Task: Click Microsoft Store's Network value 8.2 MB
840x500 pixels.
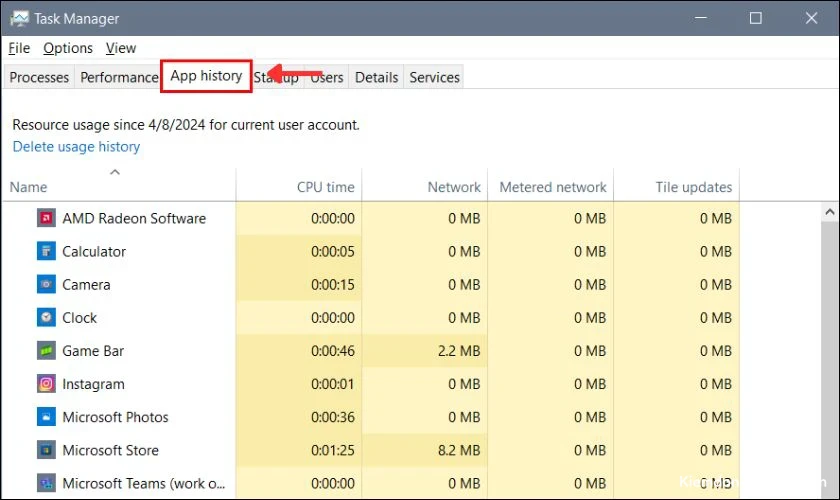Action: pos(459,450)
